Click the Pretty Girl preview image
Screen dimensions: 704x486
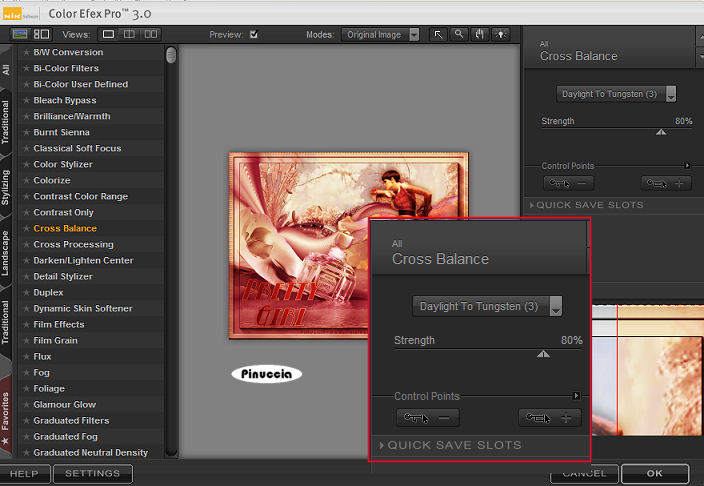click(x=348, y=245)
